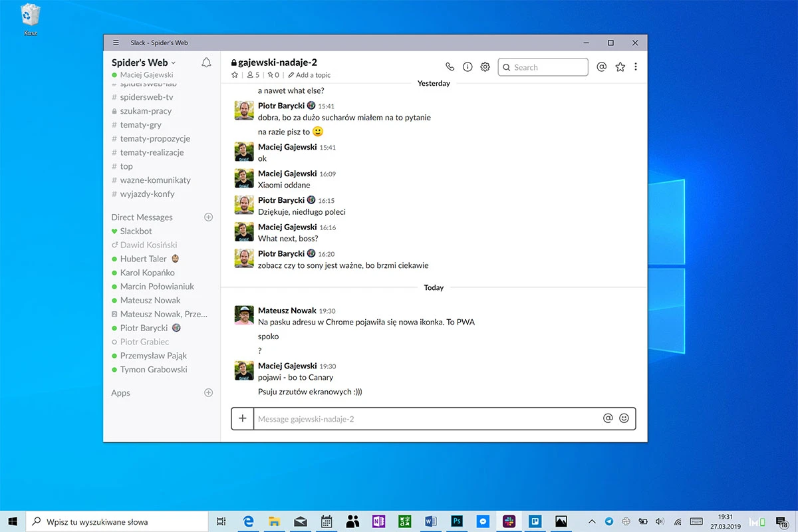Open the Slack hamburger menu
The image size is (798, 532).
coord(116,43)
